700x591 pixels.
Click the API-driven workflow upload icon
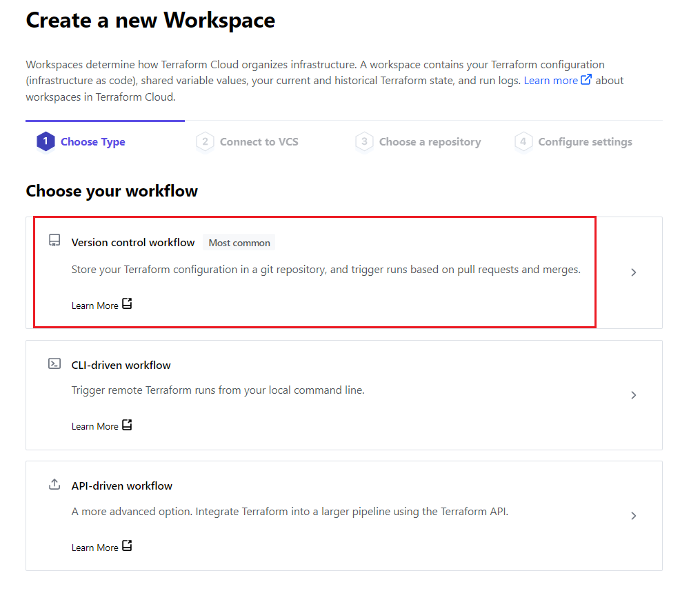[54, 484]
